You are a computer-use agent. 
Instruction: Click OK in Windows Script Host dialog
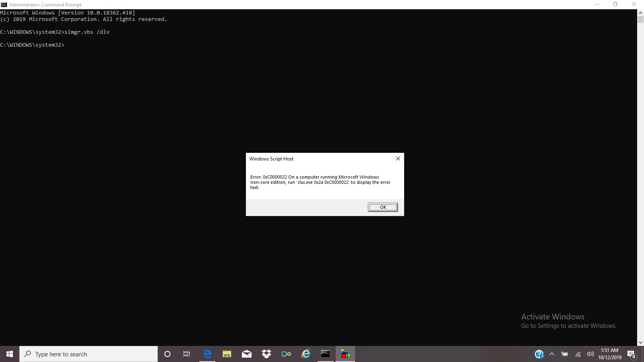383,207
